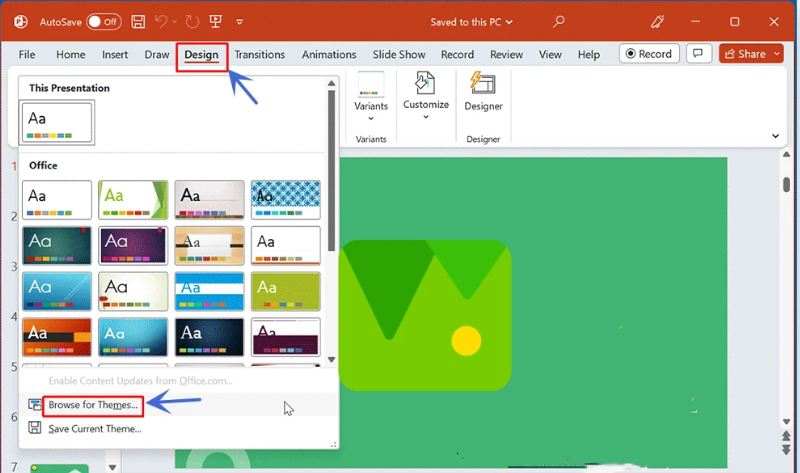The height and width of the screenshot is (473, 800).
Task: Switch to the Insert tab
Action: pyautogui.click(x=115, y=55)
